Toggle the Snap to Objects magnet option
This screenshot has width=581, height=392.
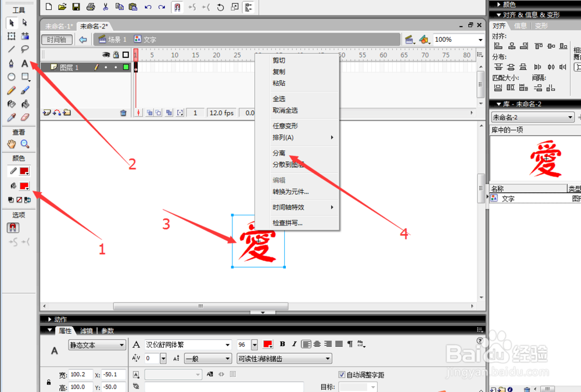coord(12,227)
